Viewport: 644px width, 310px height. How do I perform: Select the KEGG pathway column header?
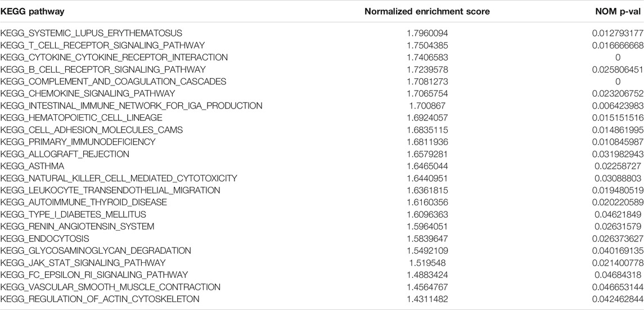pyautogui.click(x=33, y=11)
